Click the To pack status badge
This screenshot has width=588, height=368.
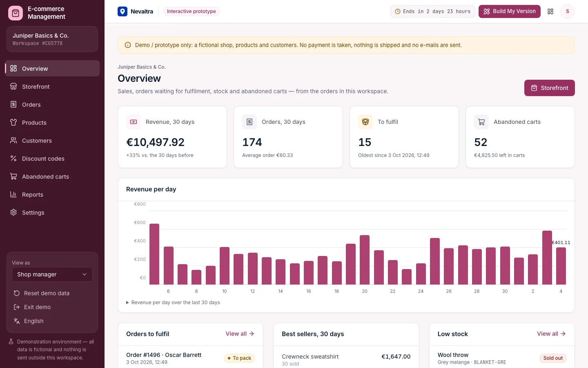tap(239, 358)
